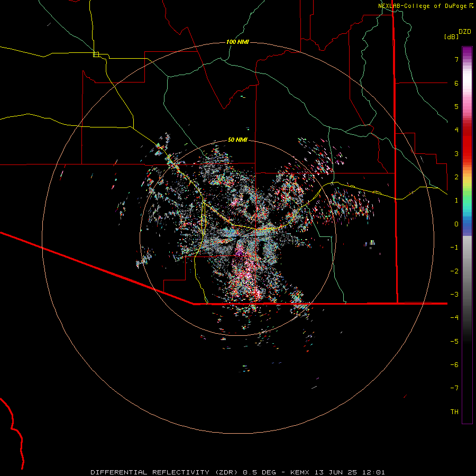476x476 pixels.
Task: Click the purple top of the color bar
Action: coord(467,52)
